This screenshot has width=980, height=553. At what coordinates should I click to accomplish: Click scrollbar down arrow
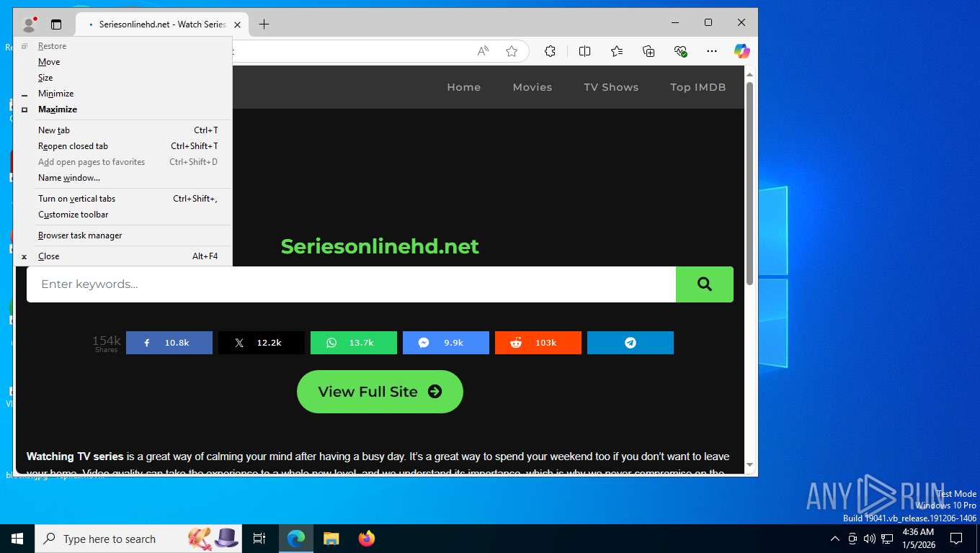749,465
